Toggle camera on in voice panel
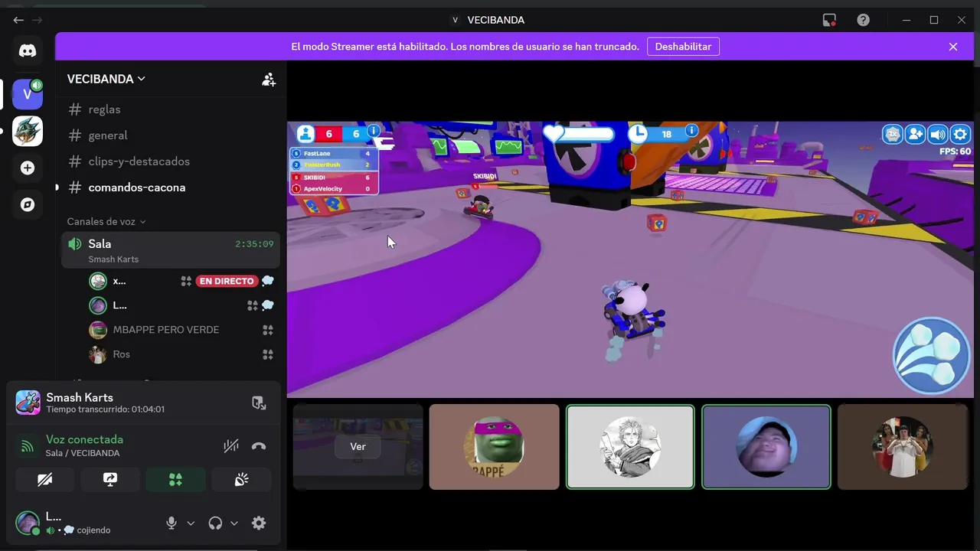980x551 pixels. click(45, 480)
